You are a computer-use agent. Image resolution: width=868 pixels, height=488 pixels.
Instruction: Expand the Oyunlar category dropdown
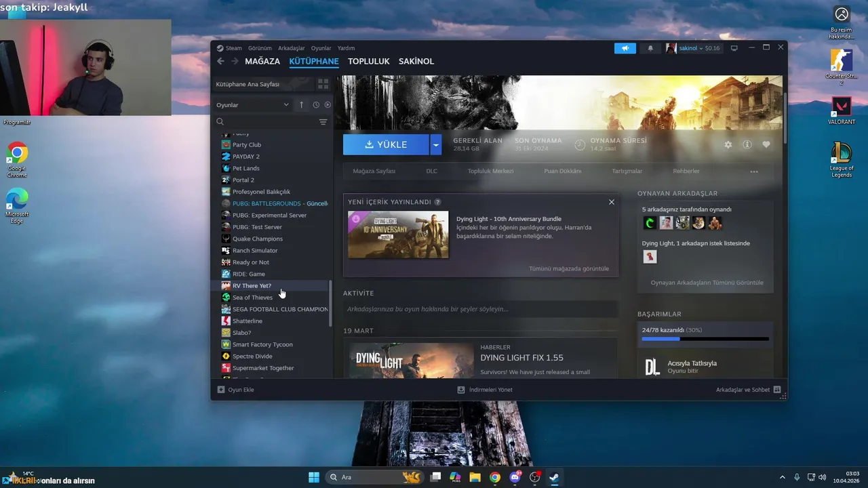pos(252,105)
